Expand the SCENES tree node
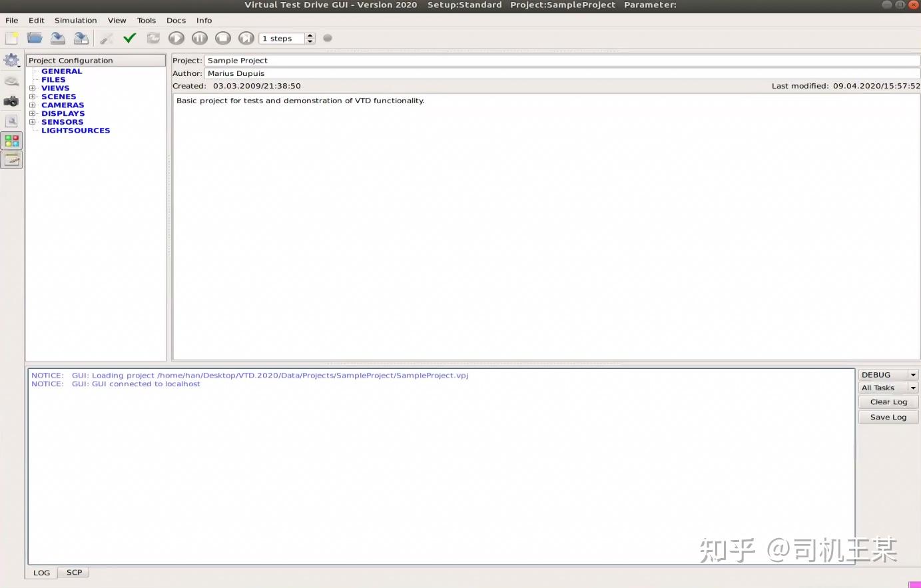The height and width of the screenshot is (588, 921). (33, 96)
